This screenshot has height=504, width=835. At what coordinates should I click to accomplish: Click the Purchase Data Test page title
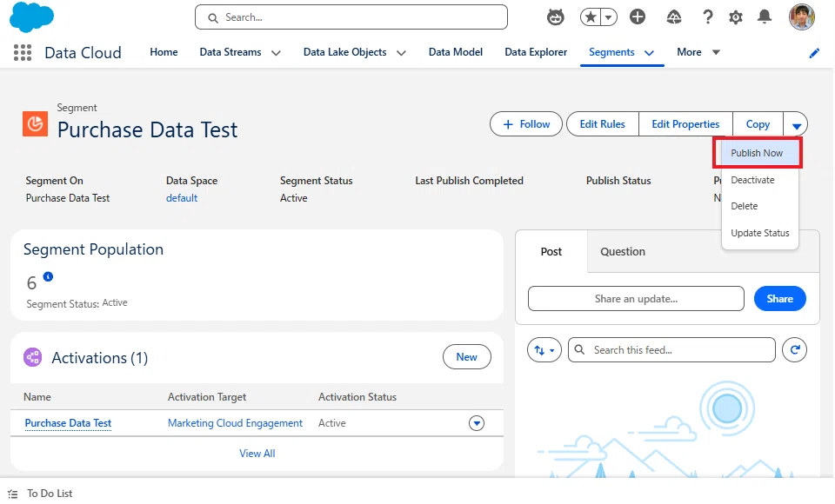pyautogui.click(x=147, y=129)
